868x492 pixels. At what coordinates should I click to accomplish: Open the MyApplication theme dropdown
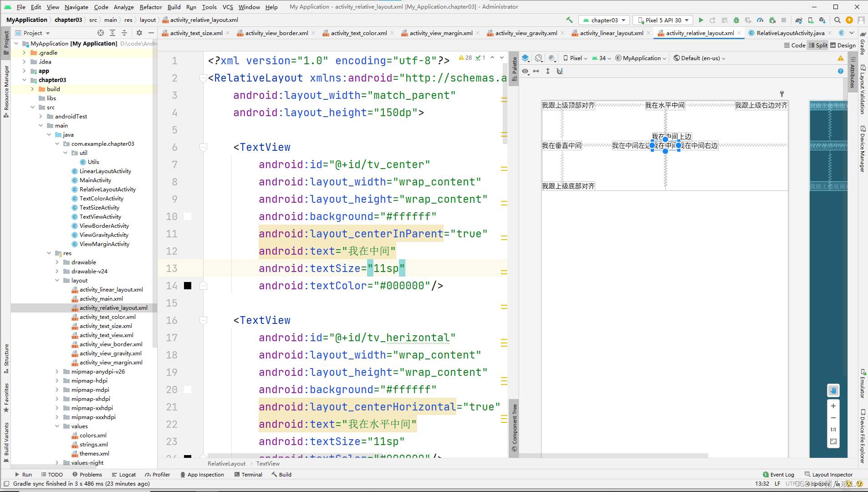click(641, 58)
